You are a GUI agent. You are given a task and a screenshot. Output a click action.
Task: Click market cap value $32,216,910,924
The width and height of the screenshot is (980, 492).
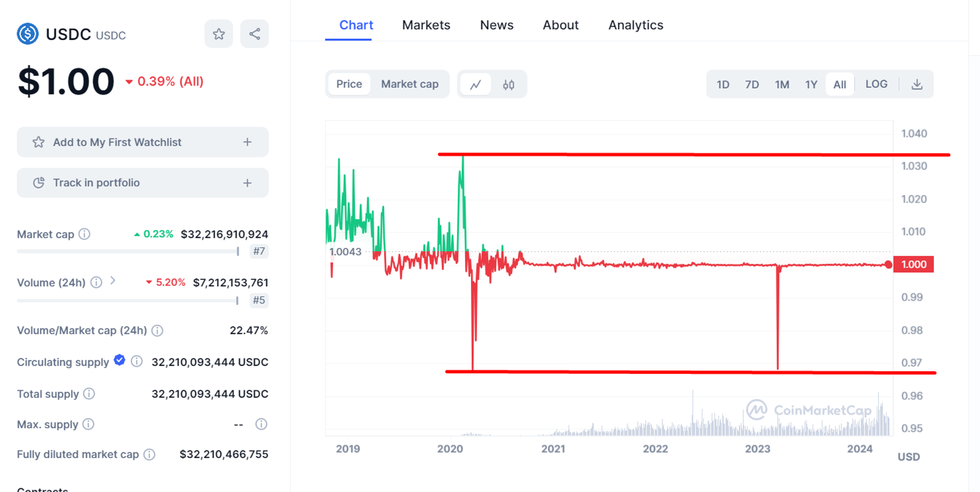tap(224, 234)
